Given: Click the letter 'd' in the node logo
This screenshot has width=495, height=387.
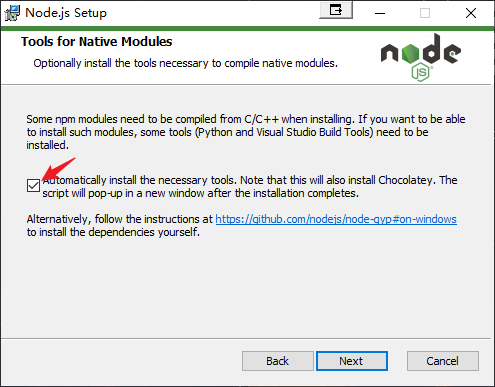Looking at the screenshot, I should pyautogui.click(x=434, y=49).
